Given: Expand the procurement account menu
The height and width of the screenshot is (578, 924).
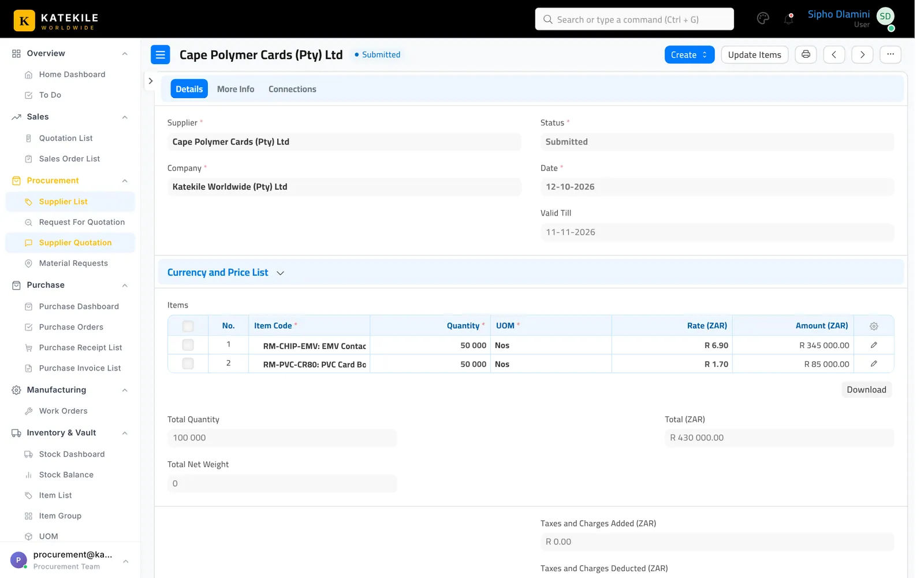Looking at the screenshot, I should [126, 561].
